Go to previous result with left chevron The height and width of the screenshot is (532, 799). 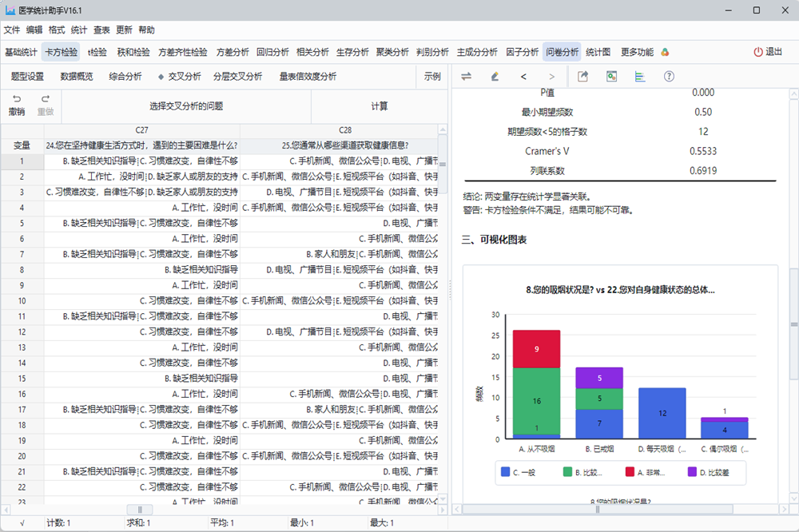point(523,77)
